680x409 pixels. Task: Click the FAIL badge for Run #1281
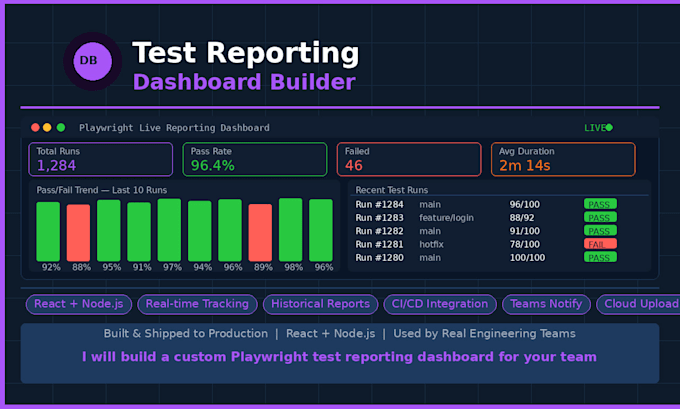[600, 244]
